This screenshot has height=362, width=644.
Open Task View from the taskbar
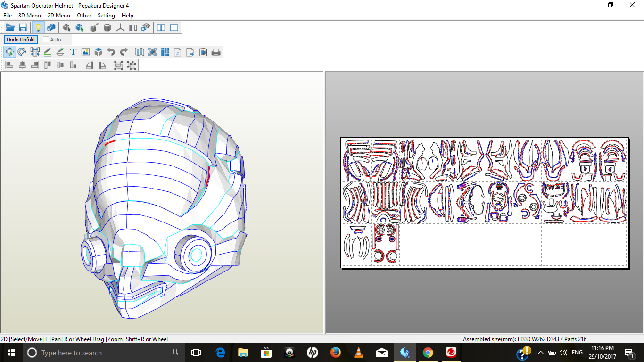pos(196,353)
